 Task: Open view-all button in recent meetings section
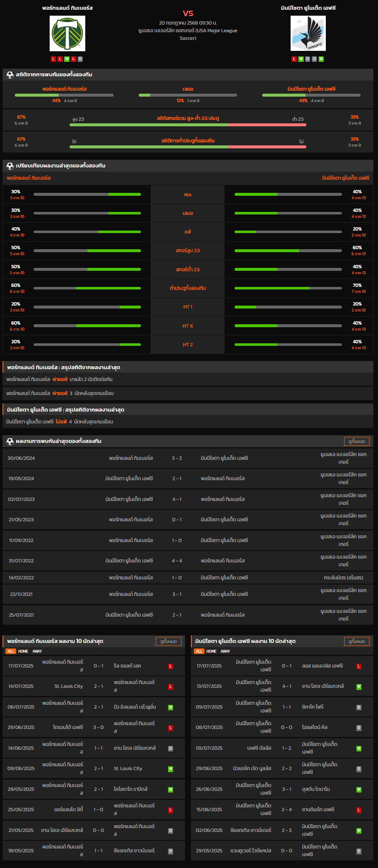[357, 441]
